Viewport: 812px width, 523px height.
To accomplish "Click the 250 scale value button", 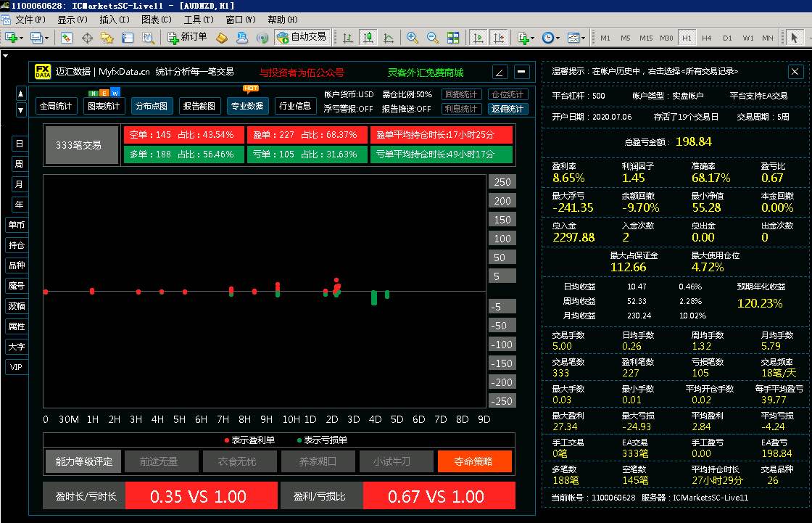I will coord(502,182).
